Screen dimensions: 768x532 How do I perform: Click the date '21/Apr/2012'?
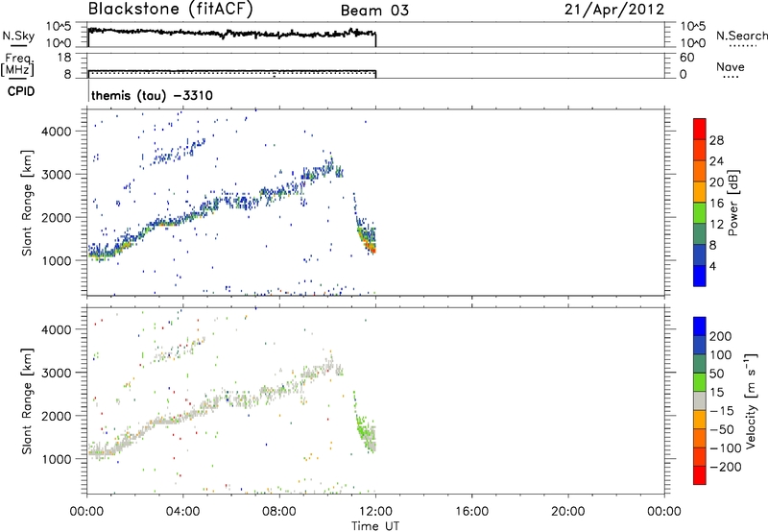(614, 10)
